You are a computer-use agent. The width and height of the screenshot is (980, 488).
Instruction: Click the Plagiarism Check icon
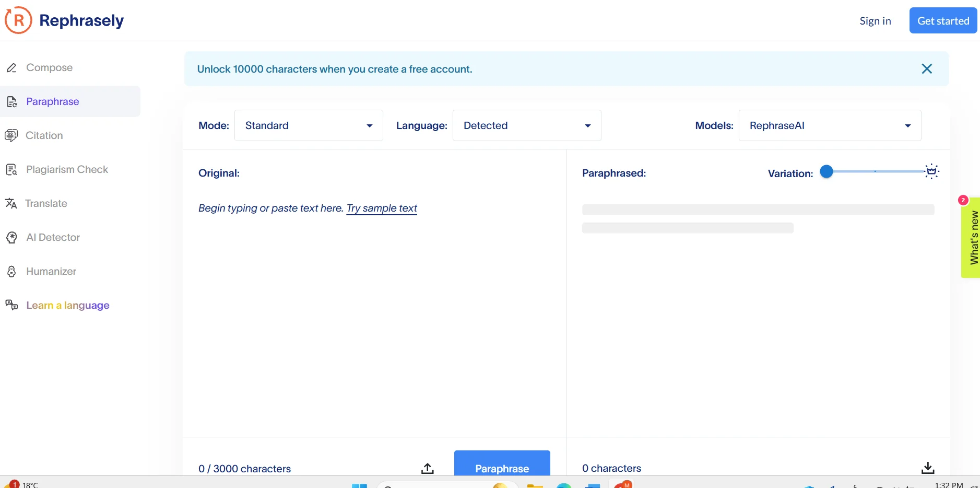(11, 170)
